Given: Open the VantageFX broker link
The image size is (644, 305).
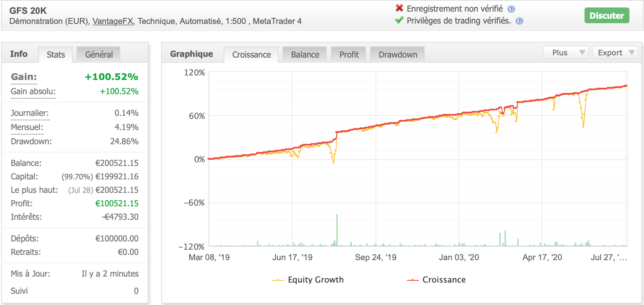Looking at the screenshot, I should [113, 21].
